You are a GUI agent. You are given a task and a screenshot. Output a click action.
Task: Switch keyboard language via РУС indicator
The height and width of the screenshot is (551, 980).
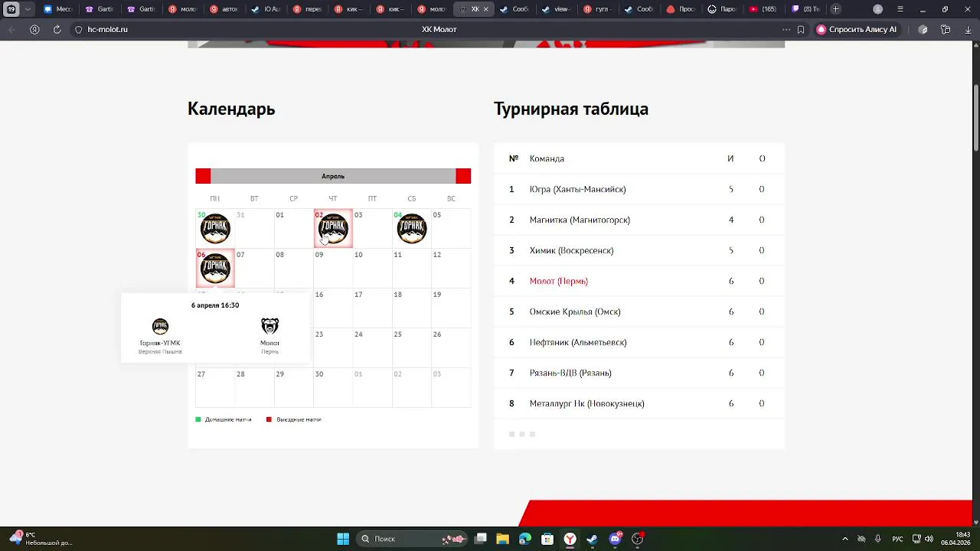pos(897,539)
